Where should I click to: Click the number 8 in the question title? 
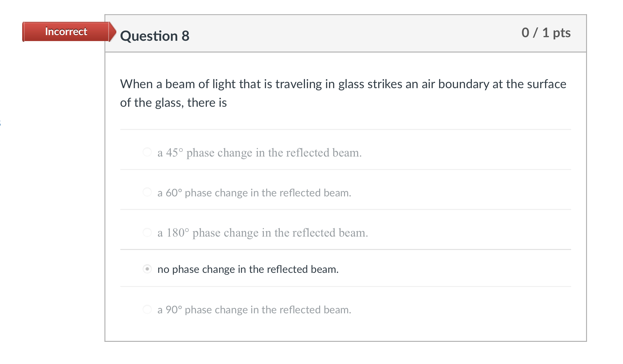(185, 36)
